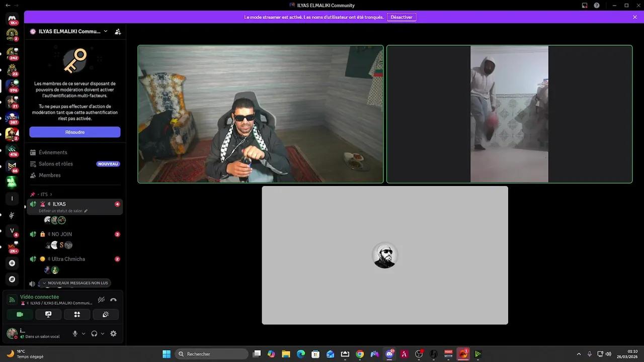644x362 pixels.
Task: Start an activity with the activities button
Action: [x=77, y=314]
